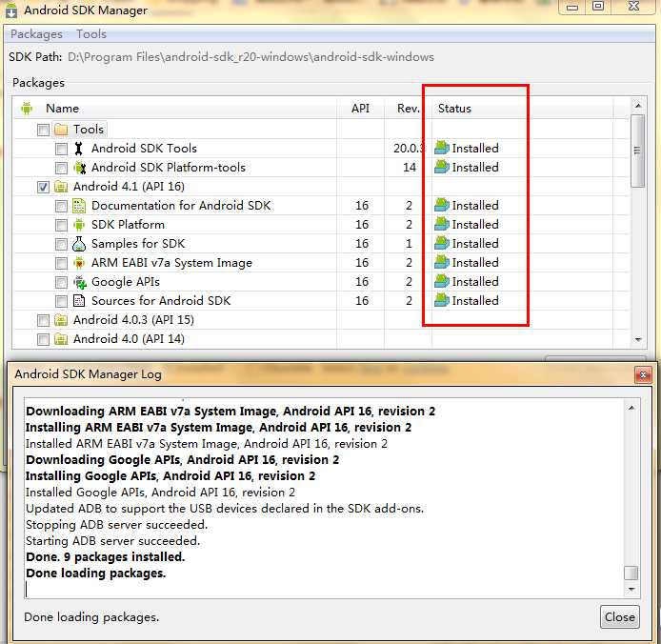This screenshot has width=661, height=644.
Task: Click revision 20.0.3 cell of SDK Tools
Action: (x=408, y=149)
